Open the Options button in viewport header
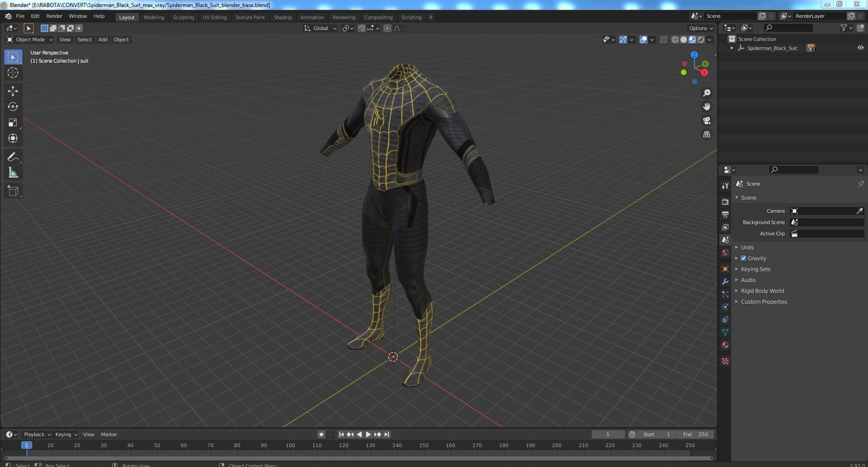The height and width of the screenshot is (467, 868). coord(701,28)
